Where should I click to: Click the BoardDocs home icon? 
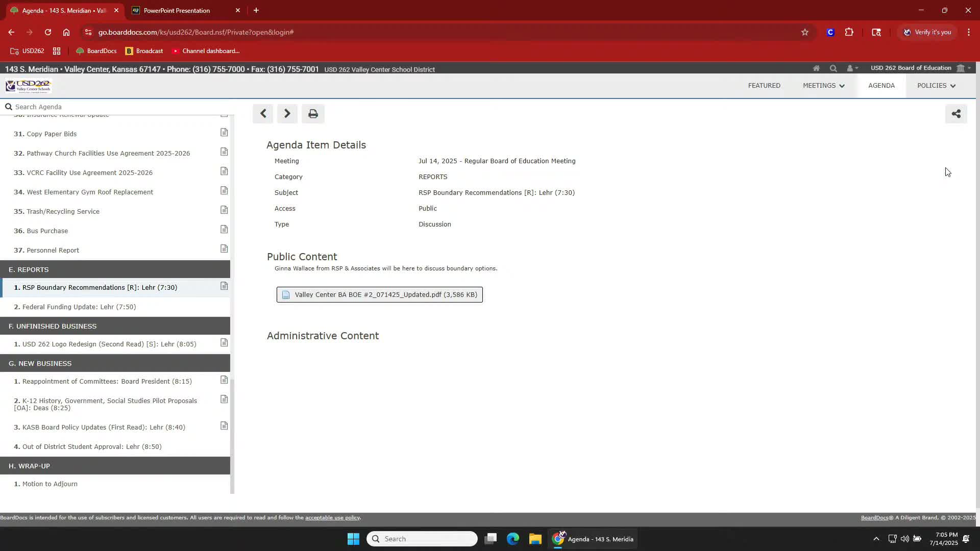click(816, 68)
